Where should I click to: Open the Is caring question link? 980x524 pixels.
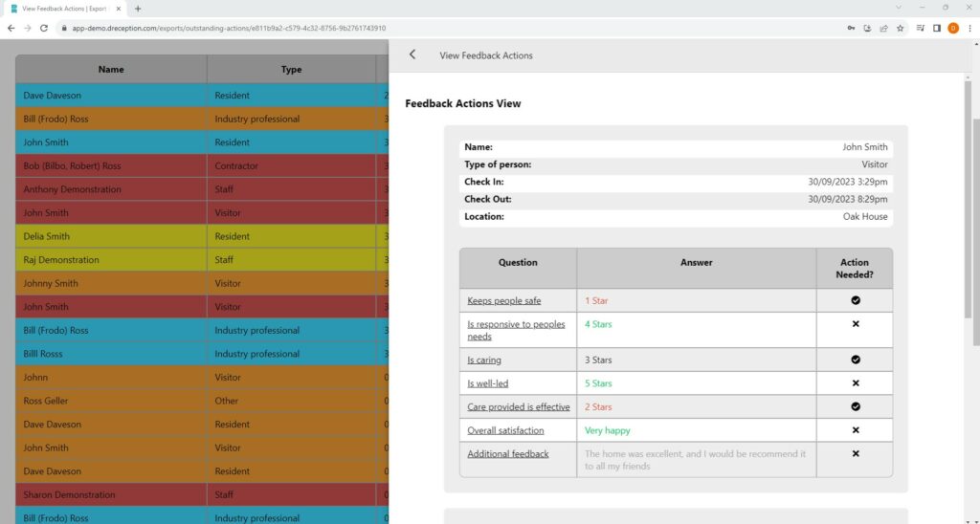click(x=483, y=360)
